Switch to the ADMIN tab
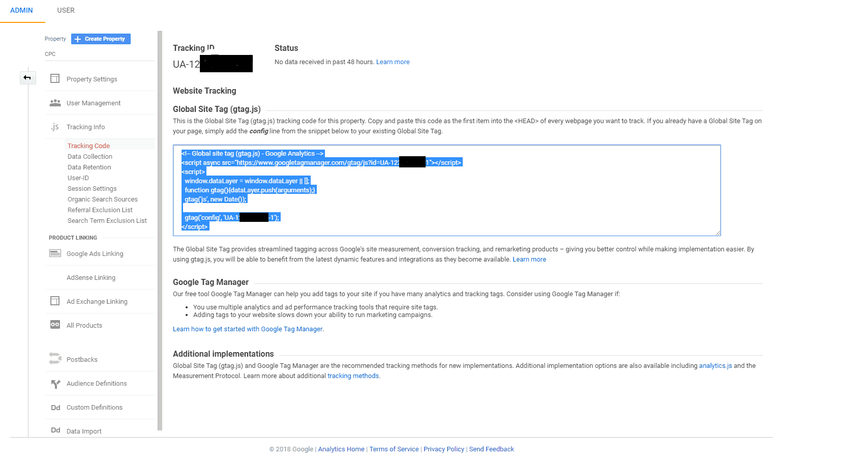 (21, 10)
